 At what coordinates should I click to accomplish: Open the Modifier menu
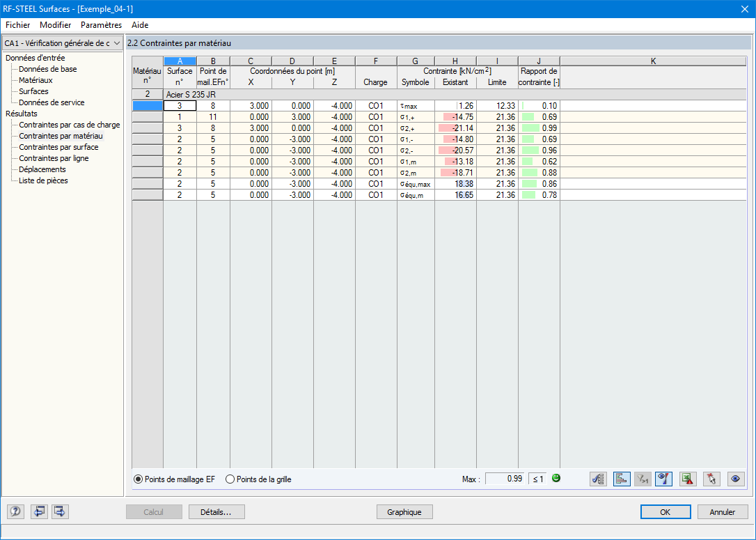coord(56,25)
